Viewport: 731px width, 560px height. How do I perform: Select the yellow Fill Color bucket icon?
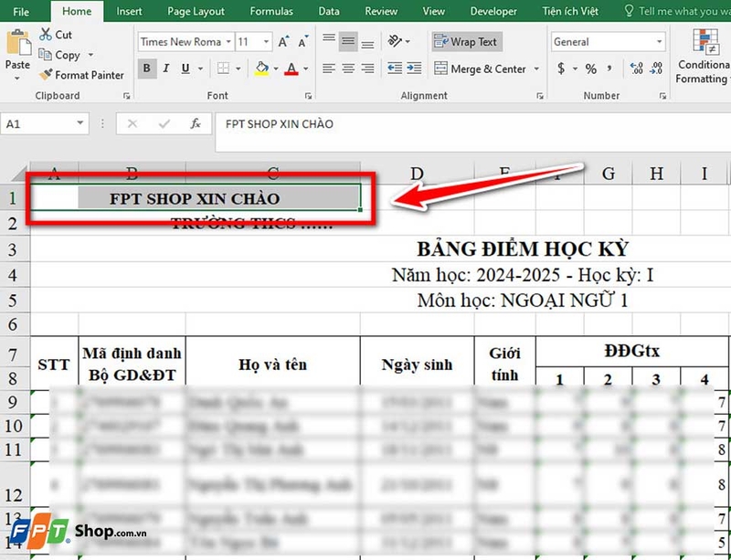pyautogui.click(x=262, y=69)
